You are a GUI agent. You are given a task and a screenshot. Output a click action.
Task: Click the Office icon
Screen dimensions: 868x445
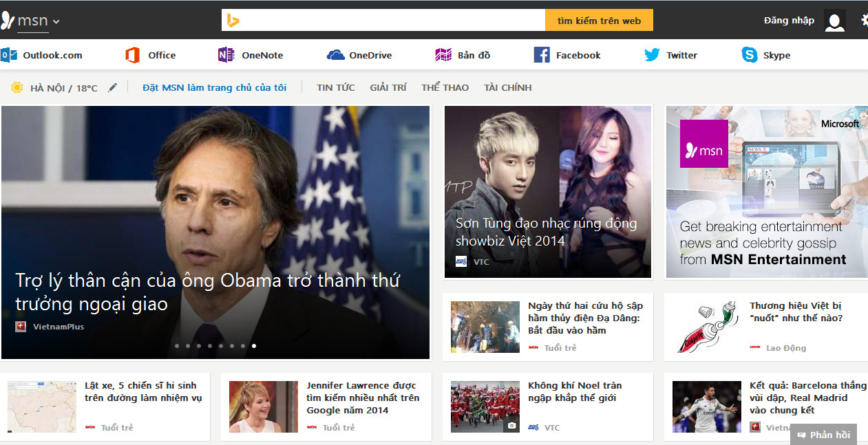pyautogui.click(x=133, y=55)
